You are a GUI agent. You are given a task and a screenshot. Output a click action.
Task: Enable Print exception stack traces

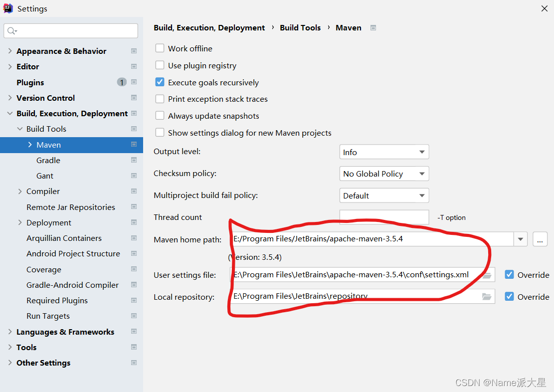coord(160,99)
